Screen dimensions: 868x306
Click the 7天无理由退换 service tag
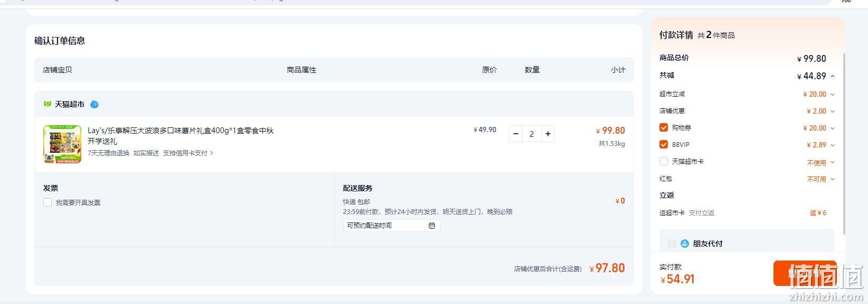point(108,153)
